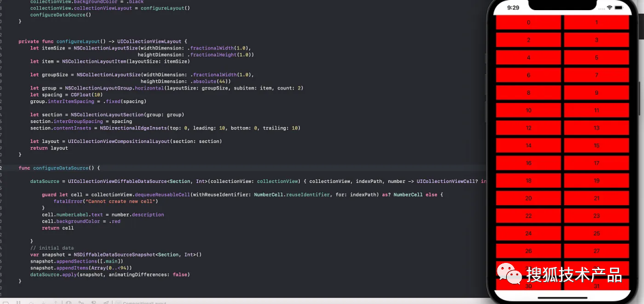Click the 9:29 clock in the simulator
This screenshot has width=644, height=304.
[x=513, y=8]
